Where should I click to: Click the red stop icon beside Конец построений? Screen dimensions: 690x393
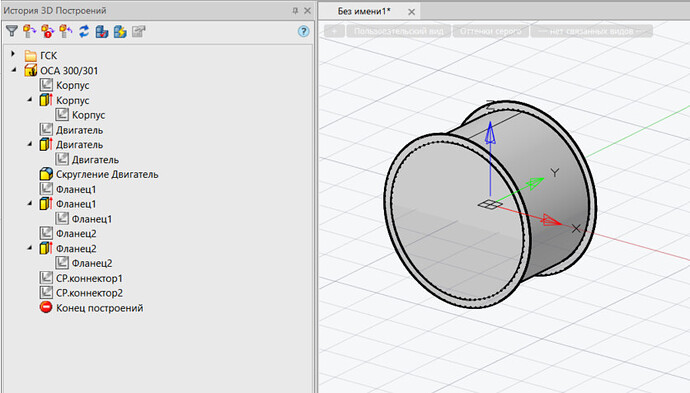coord(46,307)
